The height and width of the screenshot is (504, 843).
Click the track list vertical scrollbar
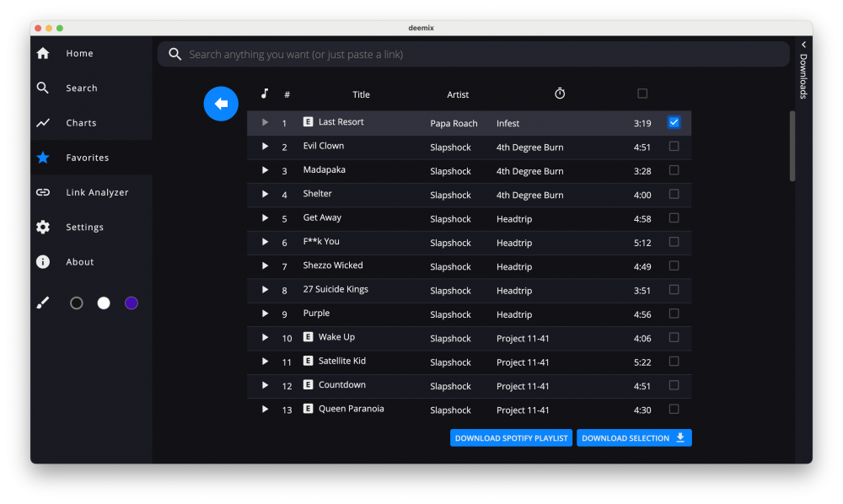pyautogui.click(x=792, y=145)
